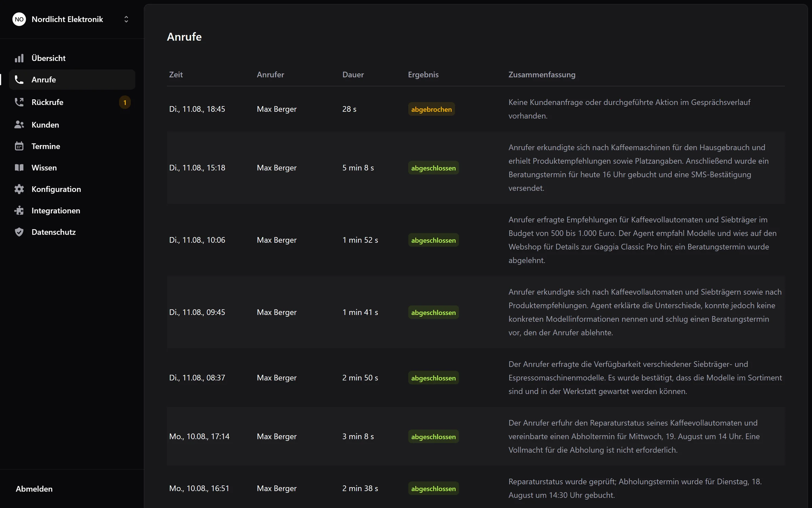The width and height of the screenshot is (812, 508).
Task: Open the call from Di., 11.08., 15:18
Action: pyautogui.click(x=476, y=168)
